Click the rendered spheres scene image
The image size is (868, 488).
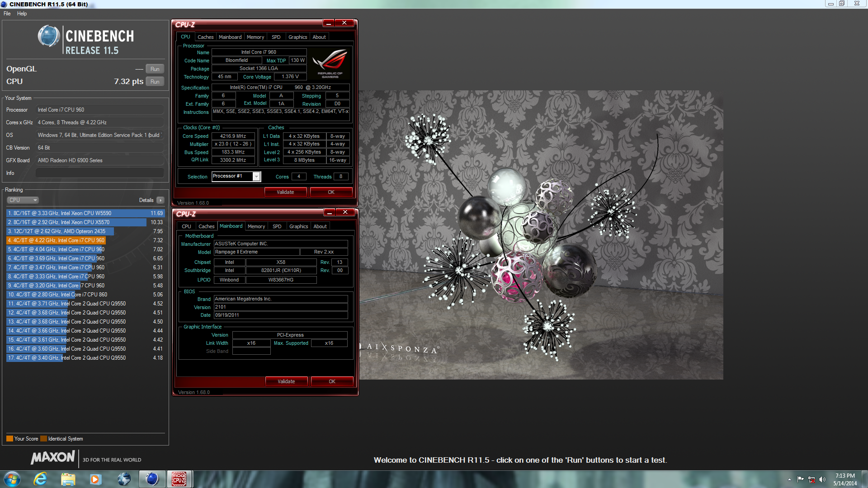(541, 235)
